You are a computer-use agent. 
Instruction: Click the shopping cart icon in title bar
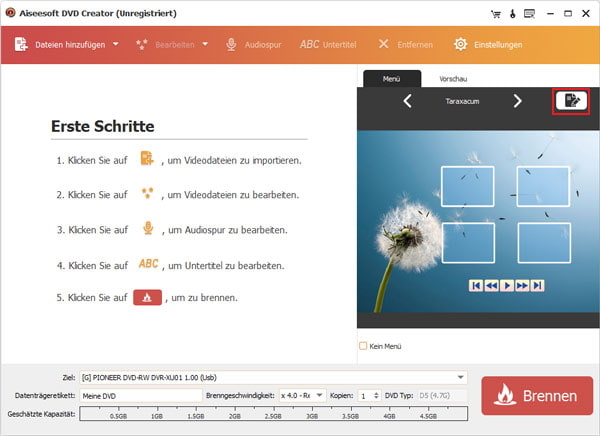click(496, 14)
